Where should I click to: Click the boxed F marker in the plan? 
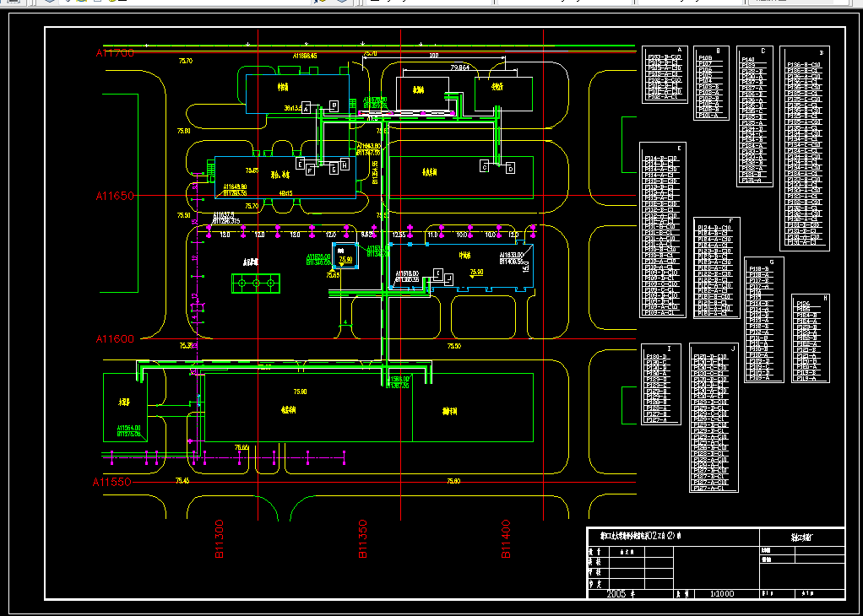pos(310,171)
